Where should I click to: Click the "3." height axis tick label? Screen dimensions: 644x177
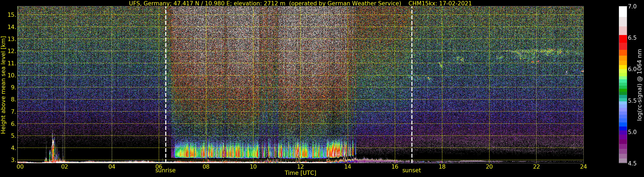(13, 160)
